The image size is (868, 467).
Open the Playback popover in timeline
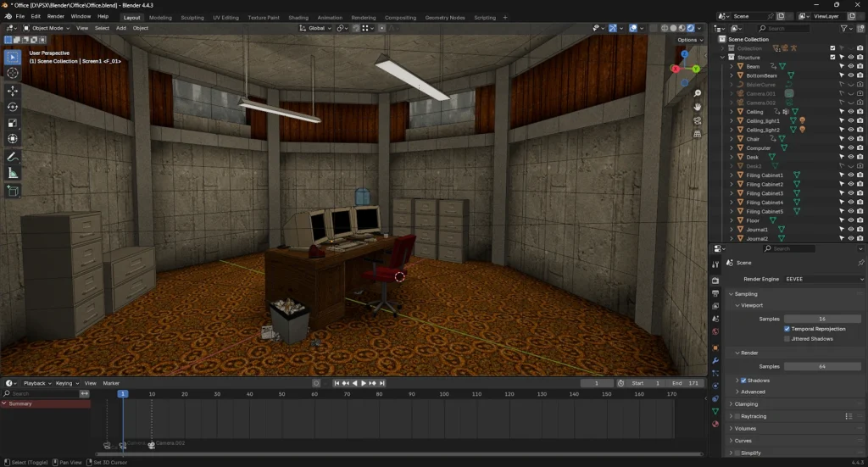(37, 383)
